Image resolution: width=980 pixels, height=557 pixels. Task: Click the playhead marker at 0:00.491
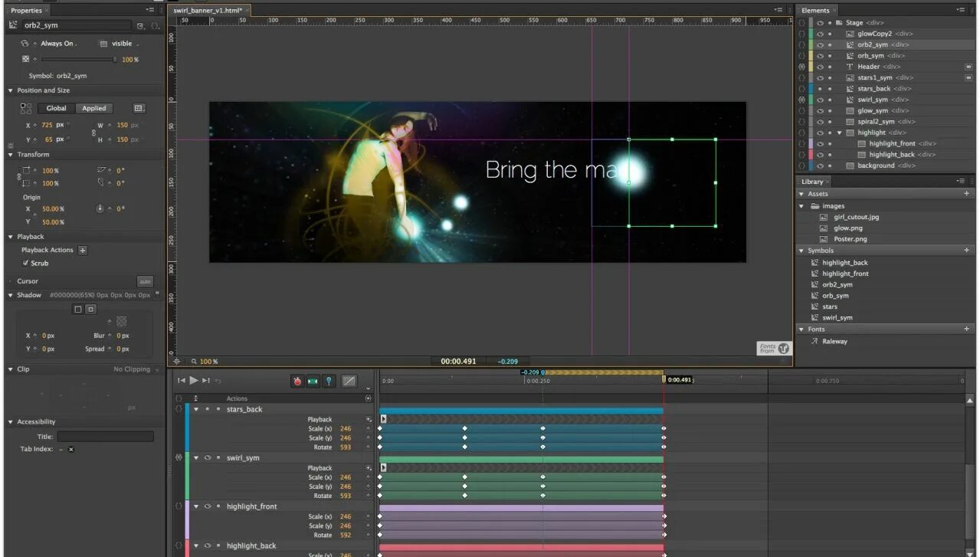664,379
